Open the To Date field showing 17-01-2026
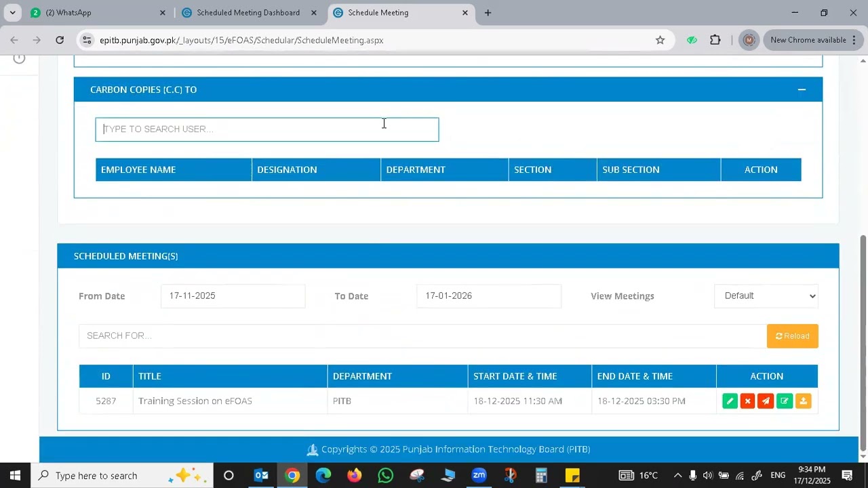Viewport: 868px width, 488px height. point(489,296)
